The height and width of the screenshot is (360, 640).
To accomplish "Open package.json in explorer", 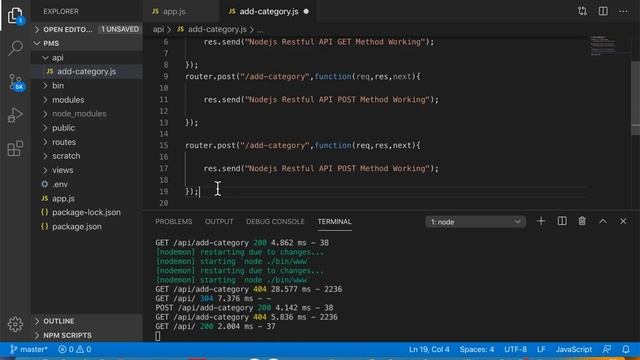I will 87,227.
